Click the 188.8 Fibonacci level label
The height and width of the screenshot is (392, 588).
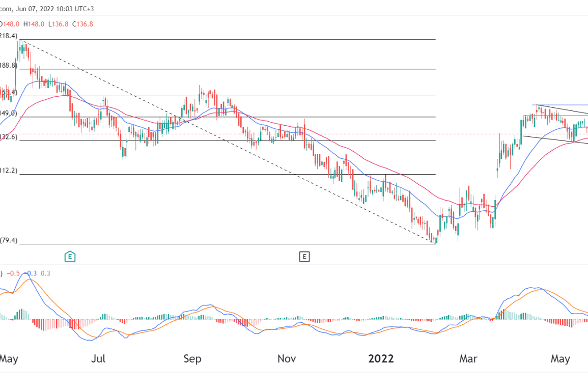(x=8, y=66)
